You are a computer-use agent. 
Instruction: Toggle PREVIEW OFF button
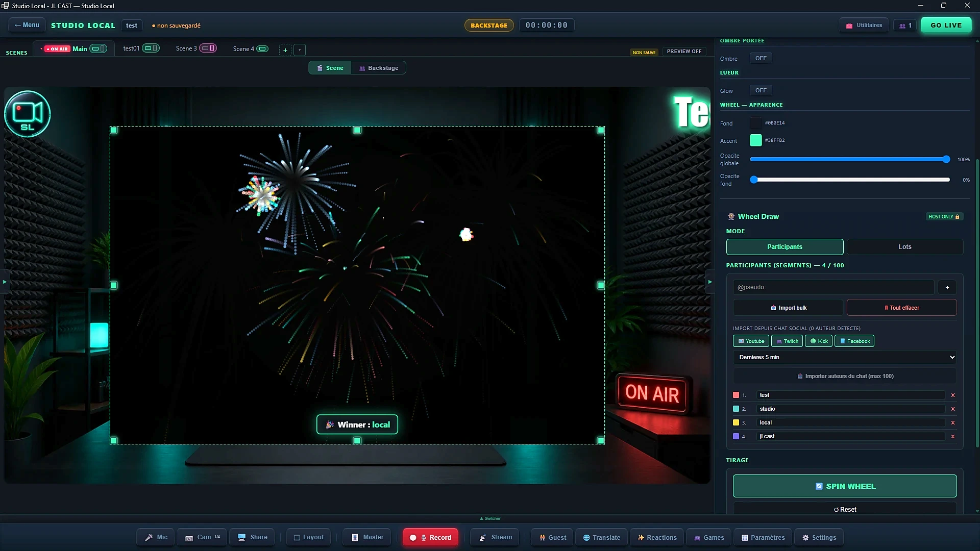pyautogui.click(x=684, y=52)
